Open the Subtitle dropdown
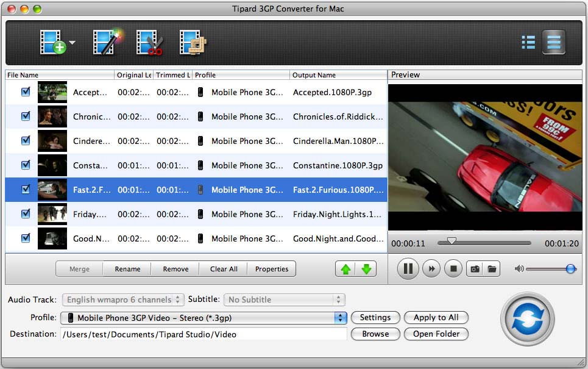Image resolution: width=588 pixels, height=369 pixels. pos(284,299)
